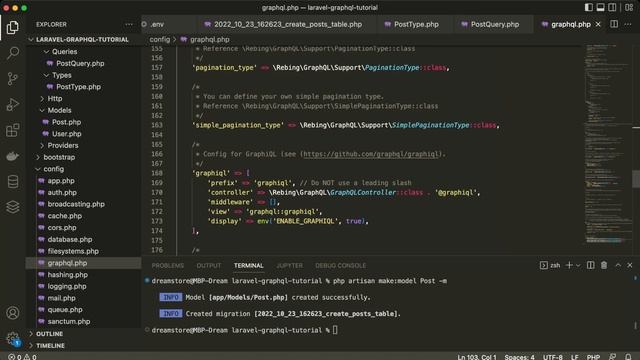Switch to the DEBUG CONSOLE tab
The height and width of the screenshot is (360, 640).
pyautogui.click(x=340, y=266)
